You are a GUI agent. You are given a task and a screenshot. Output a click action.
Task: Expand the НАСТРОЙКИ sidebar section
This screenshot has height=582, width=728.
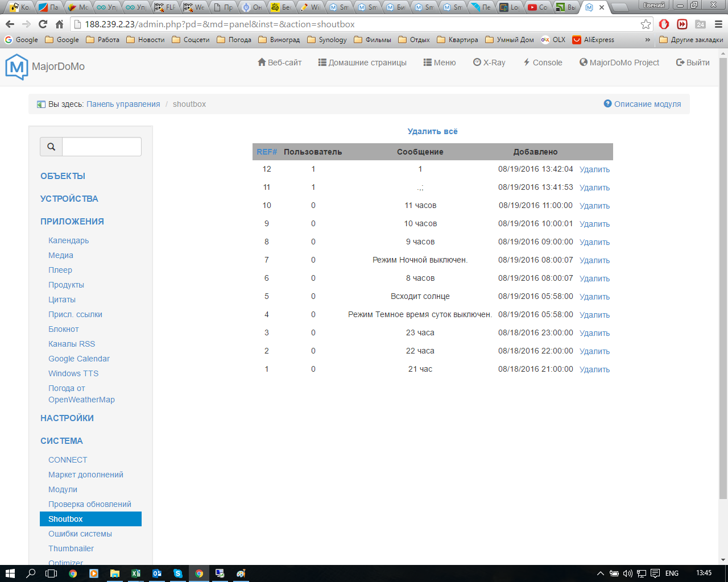(67, 418)
